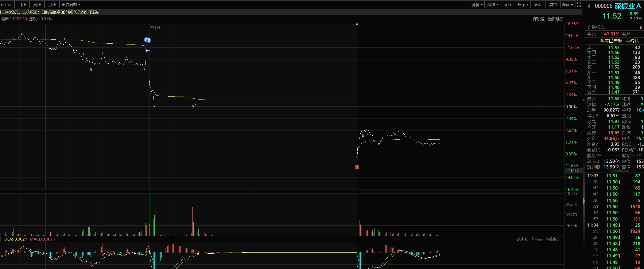
Task: Click the red B buy marker on chart
Action: pyautogui.click(x=357, y=167)
